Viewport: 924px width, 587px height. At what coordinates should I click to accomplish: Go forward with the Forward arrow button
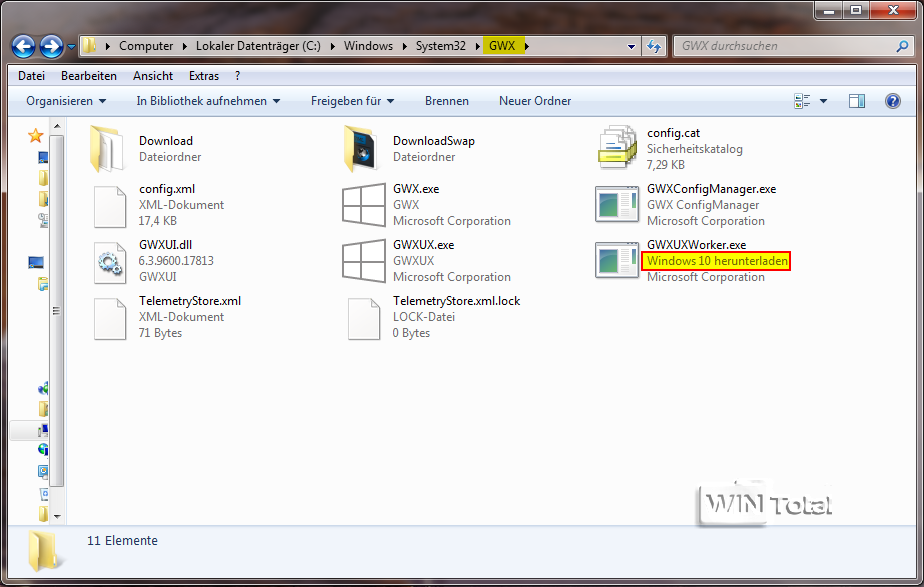(x=51, y=46)
